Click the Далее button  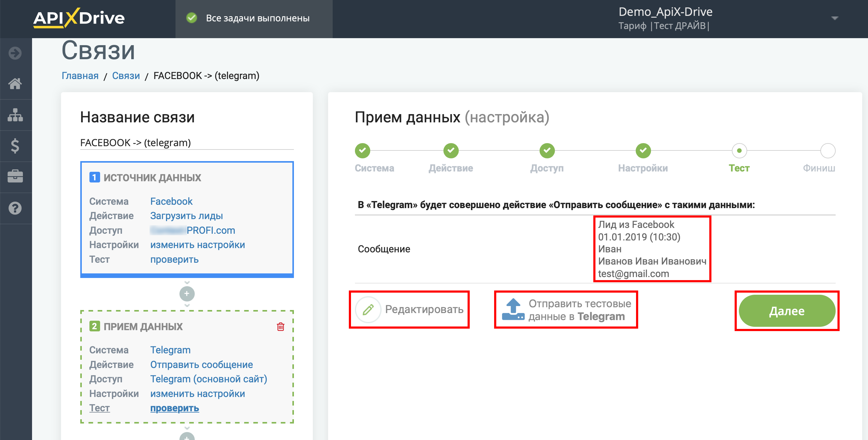coord(787,311)
